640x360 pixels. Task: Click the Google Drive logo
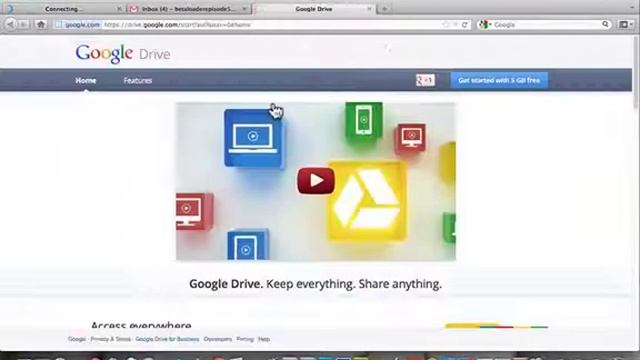click(123, 53)
